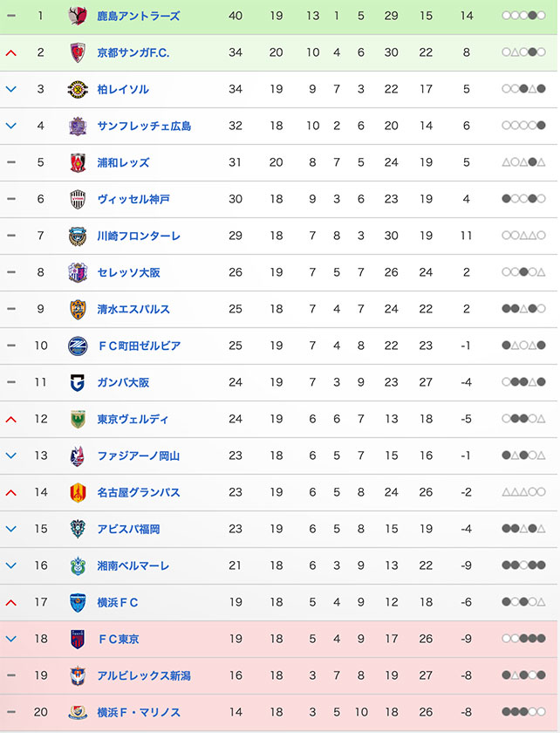Open 湘南ベルマーレ team link
The height and width of the screenshot is (733, 560).
pos(133,565)
